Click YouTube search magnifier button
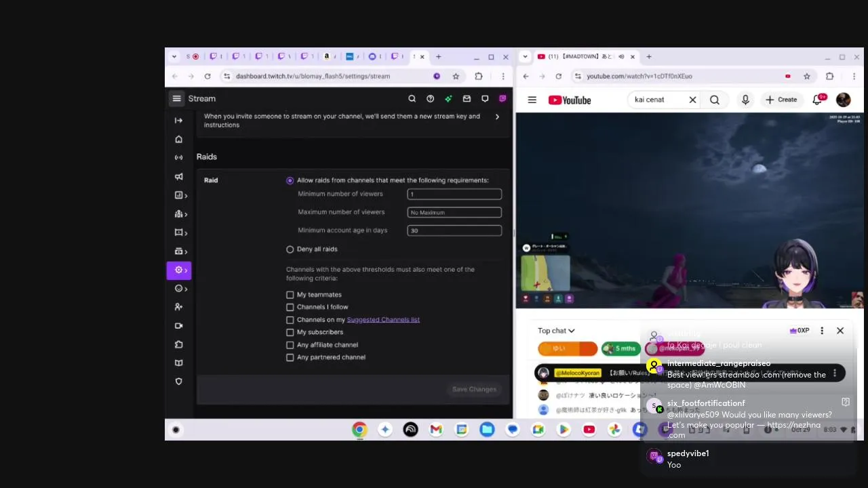The width and height of the screenshot is (868, 488). [x=715, y=100]
